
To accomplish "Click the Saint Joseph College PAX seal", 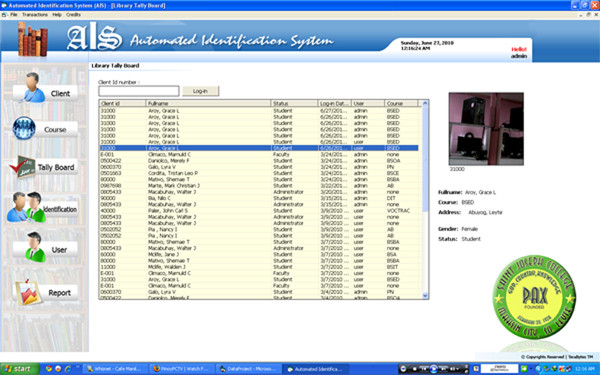I will (x=534, y=297).
